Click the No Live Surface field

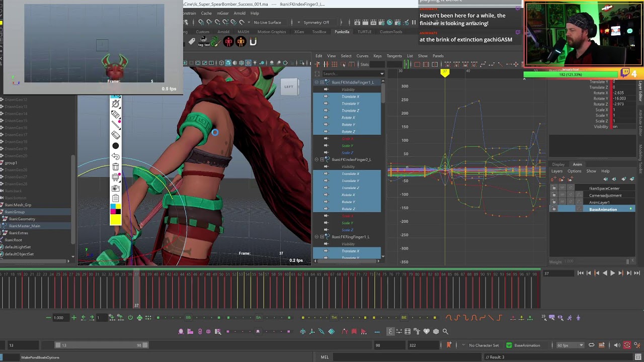tap(267, 23)
